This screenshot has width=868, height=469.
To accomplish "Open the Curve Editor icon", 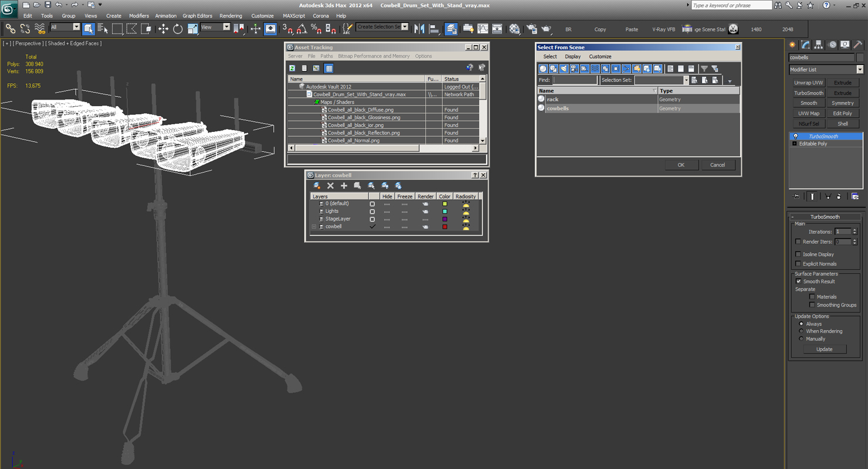I will coord(483,28).
